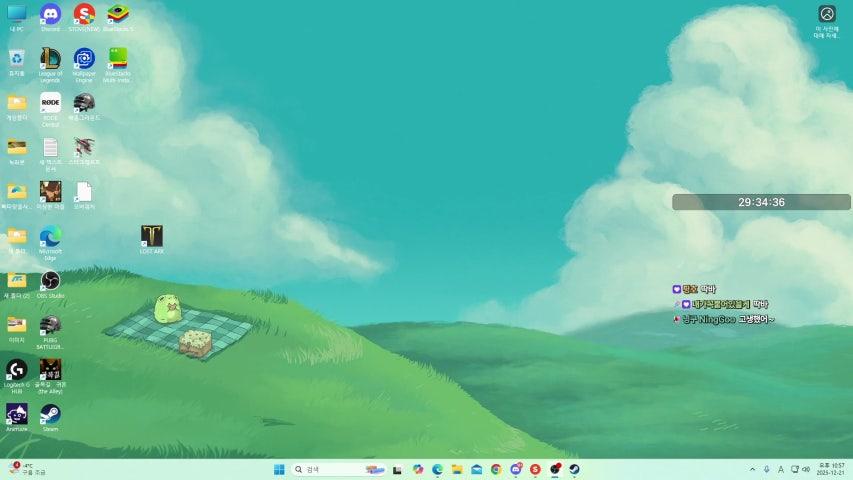
Task: Open the Recycle Bin icon
Action: tap(17, 62)
